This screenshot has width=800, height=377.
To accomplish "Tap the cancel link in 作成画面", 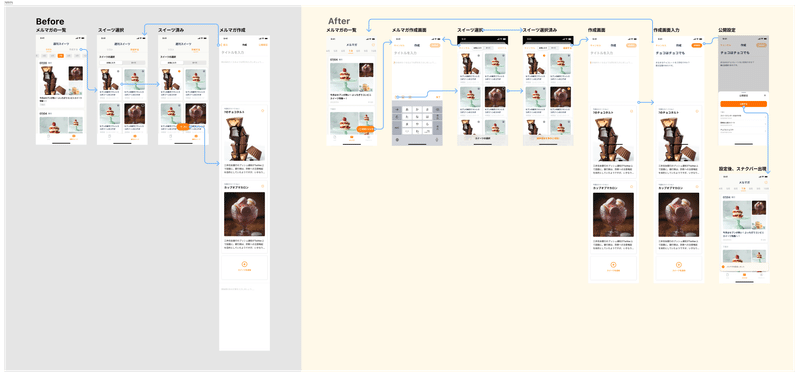I will pos(595,45).
